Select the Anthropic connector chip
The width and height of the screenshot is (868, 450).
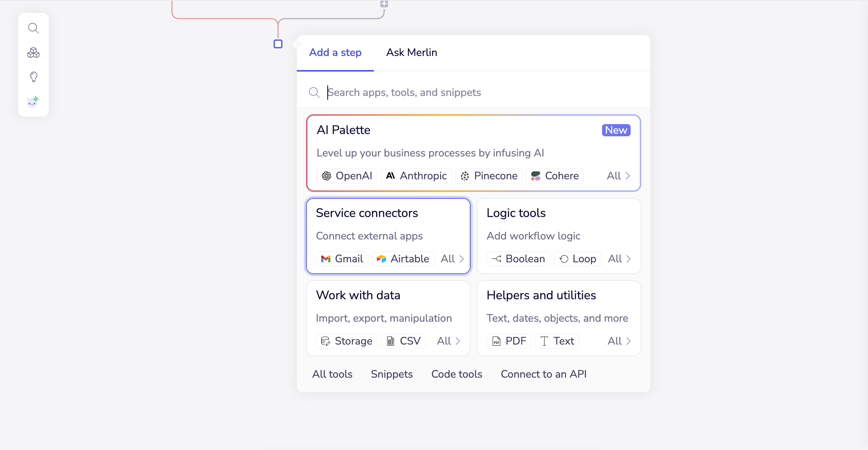[416, 176]
